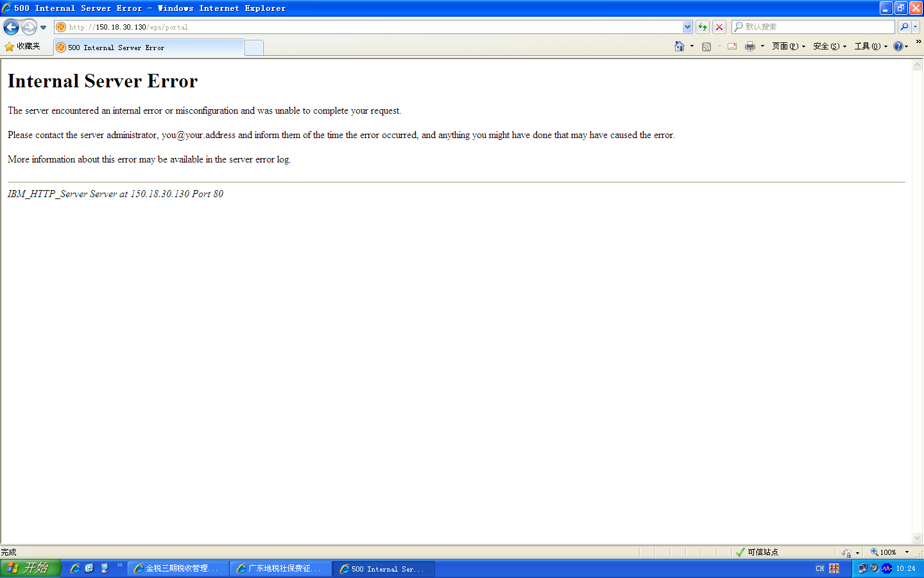Open the Home page icon

click(680, 46)
